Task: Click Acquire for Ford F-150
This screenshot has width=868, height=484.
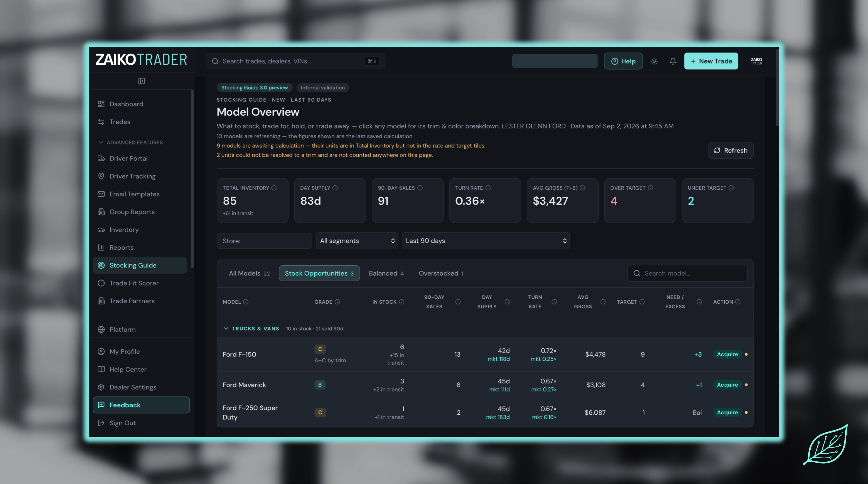Action: click(727, 354)
